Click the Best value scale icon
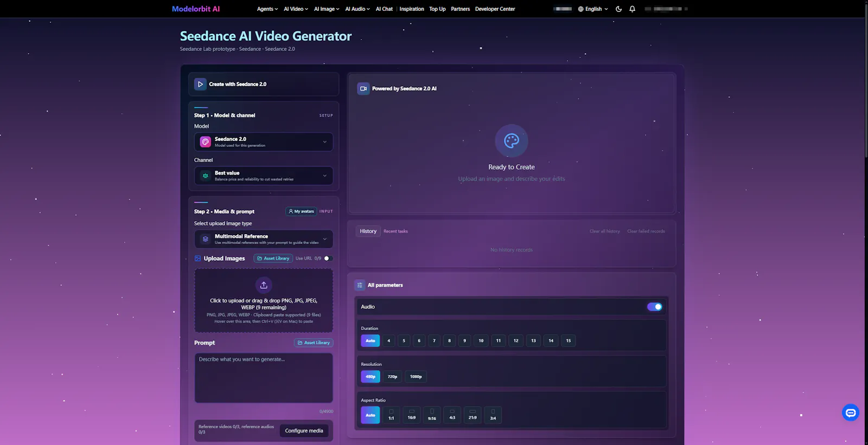 (x=206, y=176)
